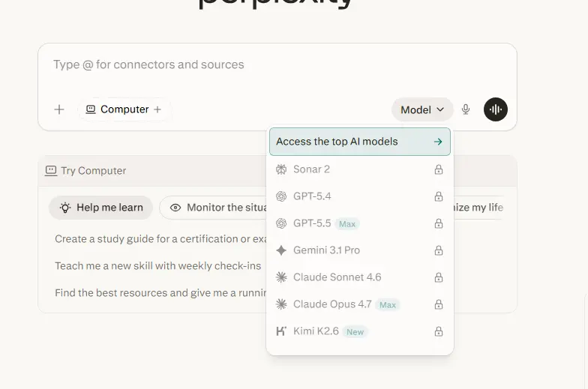Click the lightbulb icon in Help me learn
The width and height of the screenshot is (588, 389).
[x=65, y=208]
